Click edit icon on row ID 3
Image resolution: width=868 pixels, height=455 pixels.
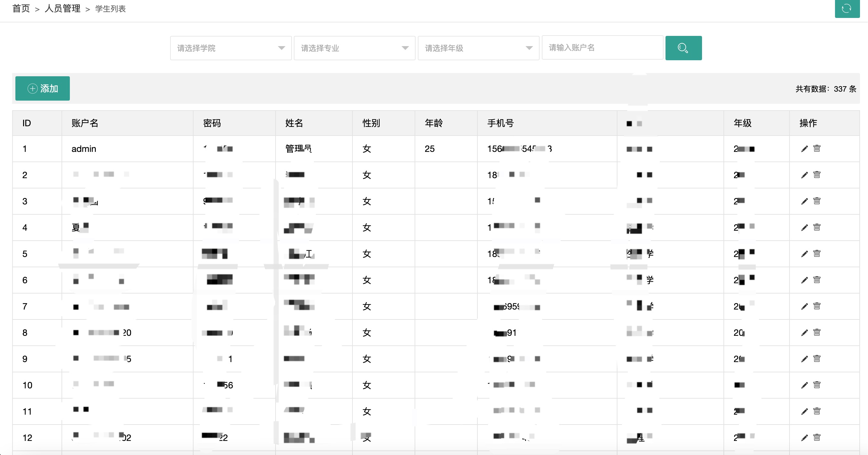pyautogui.click(x=804, y=201)
